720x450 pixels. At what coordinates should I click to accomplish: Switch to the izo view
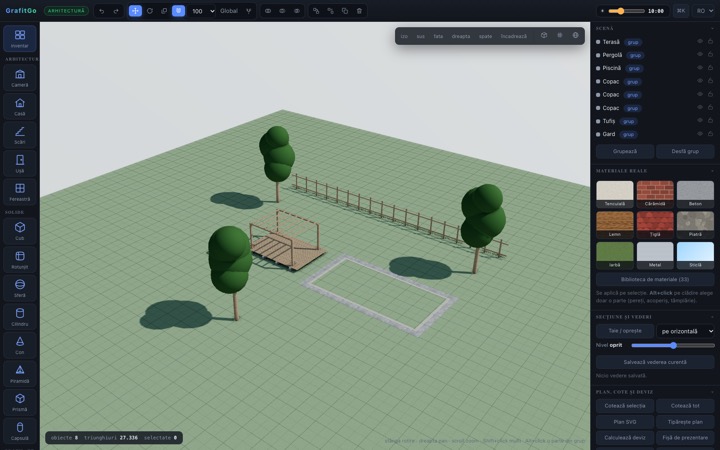[x=404, y=36]
